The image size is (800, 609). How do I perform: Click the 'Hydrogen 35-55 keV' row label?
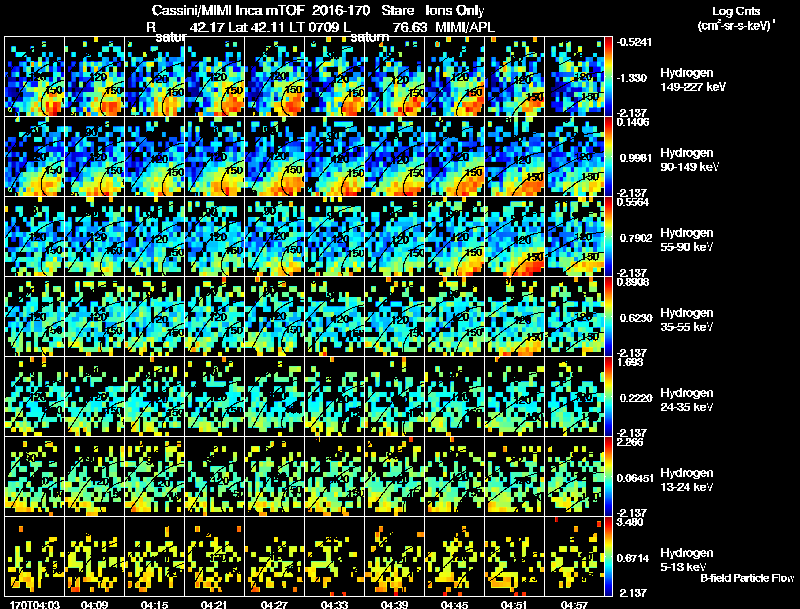(686, 320)
